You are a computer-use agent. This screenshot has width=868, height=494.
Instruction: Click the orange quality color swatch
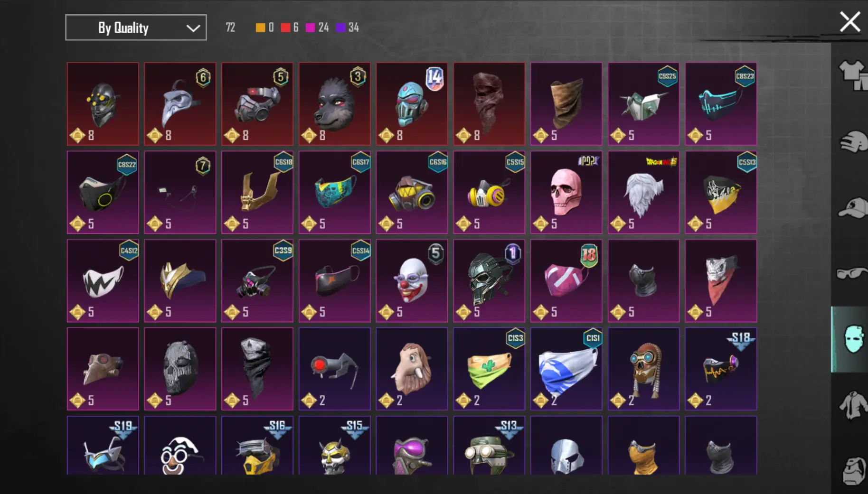point(260,28)
